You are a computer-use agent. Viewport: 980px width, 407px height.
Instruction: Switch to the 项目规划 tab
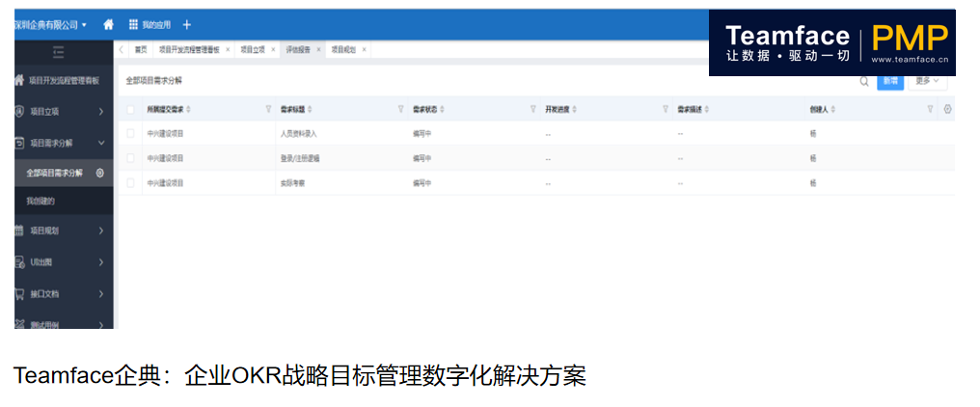(343, 49)
